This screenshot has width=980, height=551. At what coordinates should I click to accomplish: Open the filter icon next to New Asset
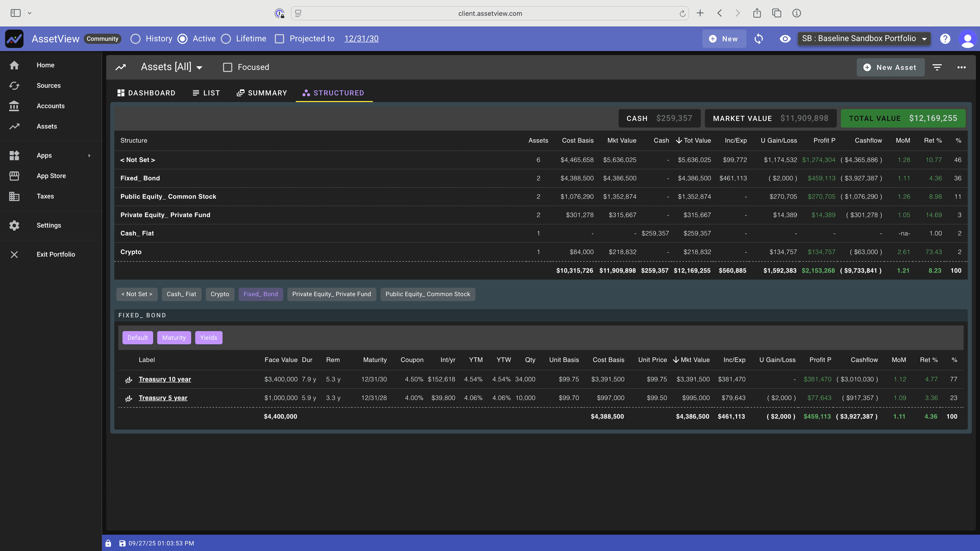[x=937, y=67]
